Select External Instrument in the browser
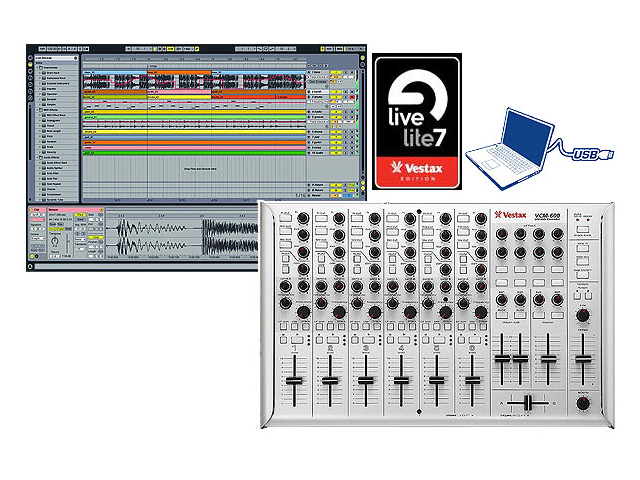The image size is (640, 480). click(x=58, y=83)
